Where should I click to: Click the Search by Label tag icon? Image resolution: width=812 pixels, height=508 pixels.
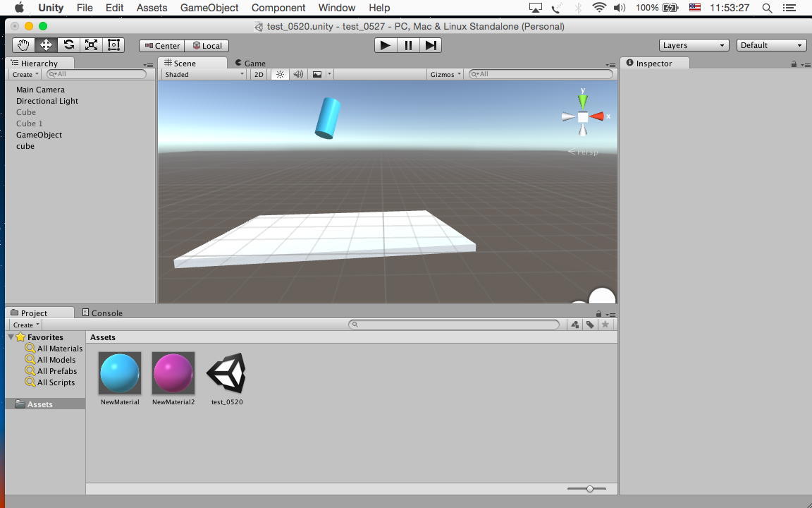point(590,325)
